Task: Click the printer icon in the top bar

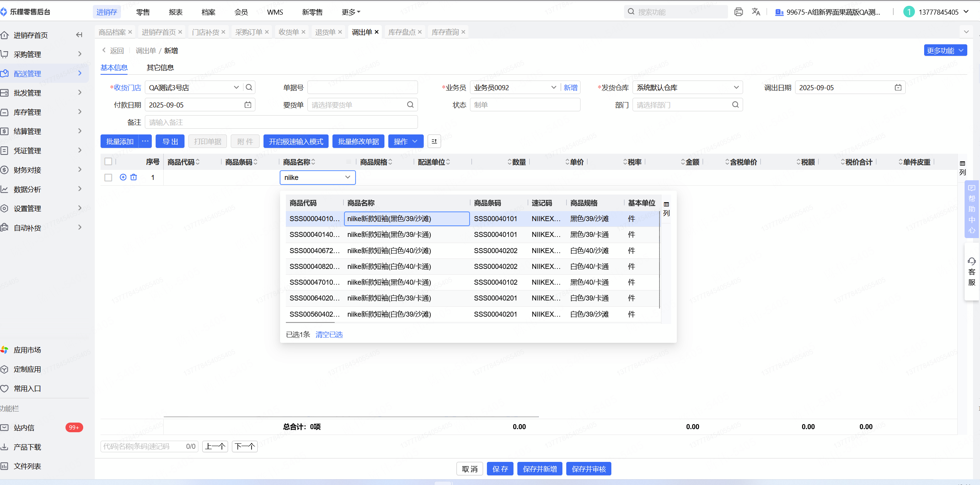Action: pyautogui.click(x=738, y=12)
